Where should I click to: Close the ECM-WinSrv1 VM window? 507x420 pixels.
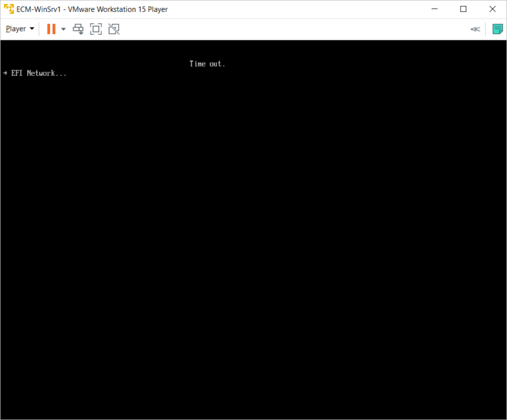coord(492,9)
